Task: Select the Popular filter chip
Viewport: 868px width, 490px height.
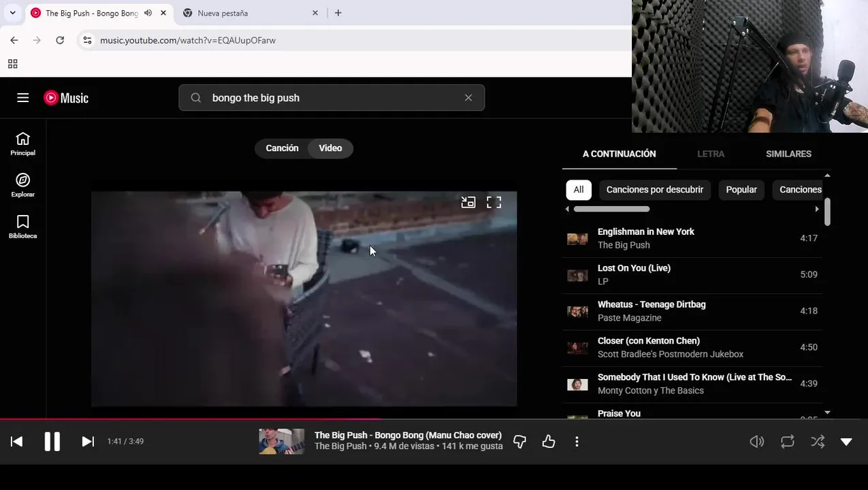Action: [741, 190]
